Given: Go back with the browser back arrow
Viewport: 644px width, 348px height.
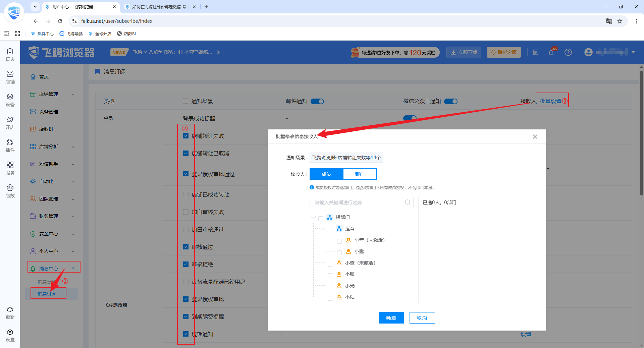Looking at the screenshot, I should click(x=36, y=21).
